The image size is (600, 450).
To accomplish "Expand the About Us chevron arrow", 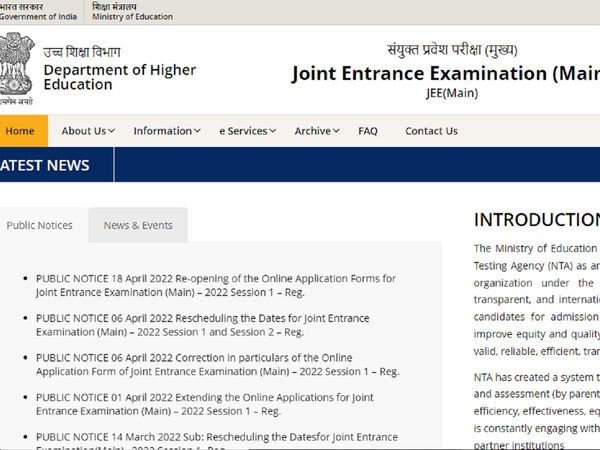I will 111,131.
